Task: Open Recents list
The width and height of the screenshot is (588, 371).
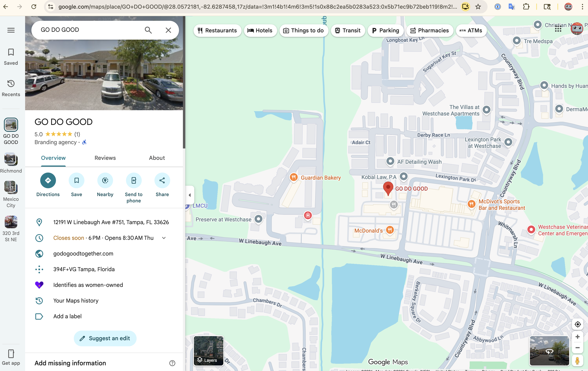Action: click(11, 88)
